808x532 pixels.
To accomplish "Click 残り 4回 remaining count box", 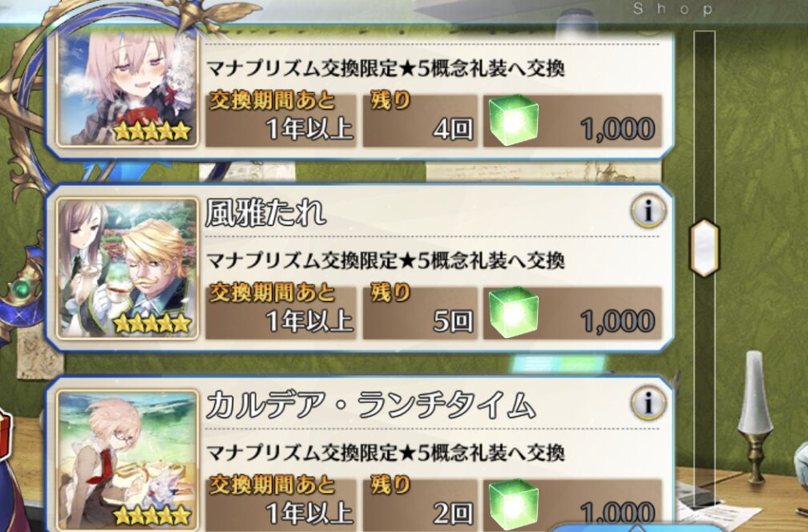I will (420, 120).
